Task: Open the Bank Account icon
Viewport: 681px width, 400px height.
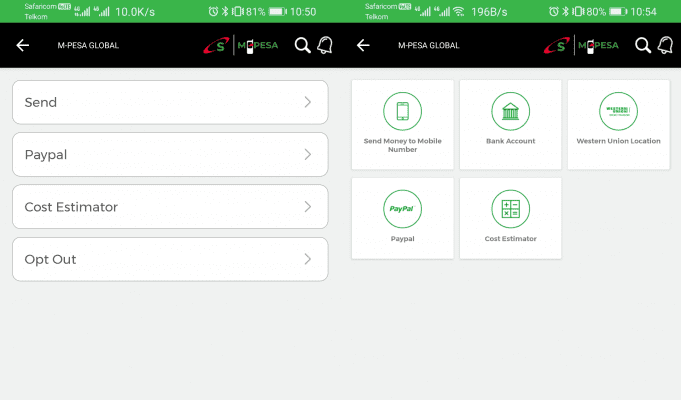Action: coord(510,111)
